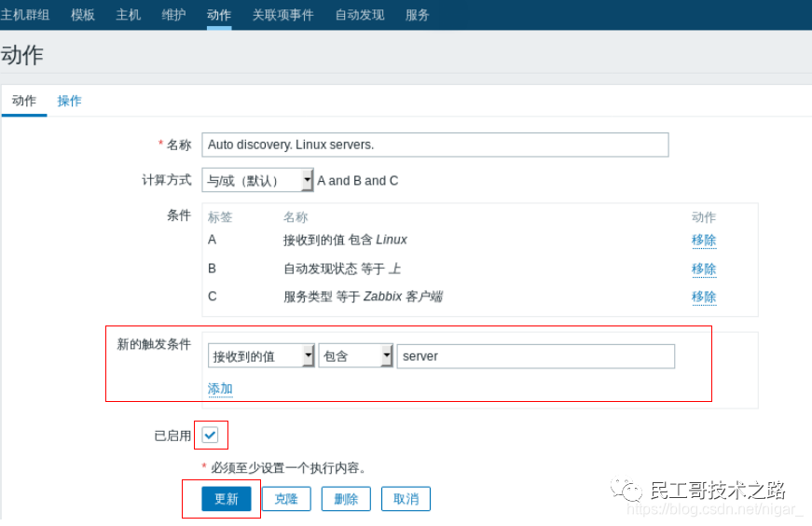Open the 接收到的值 condition type dropdown
The width and height of the screenshot is (812, 526).
261,356
